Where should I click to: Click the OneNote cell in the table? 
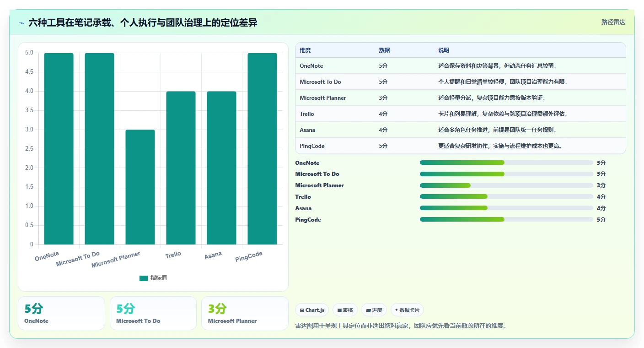point(311,66)
